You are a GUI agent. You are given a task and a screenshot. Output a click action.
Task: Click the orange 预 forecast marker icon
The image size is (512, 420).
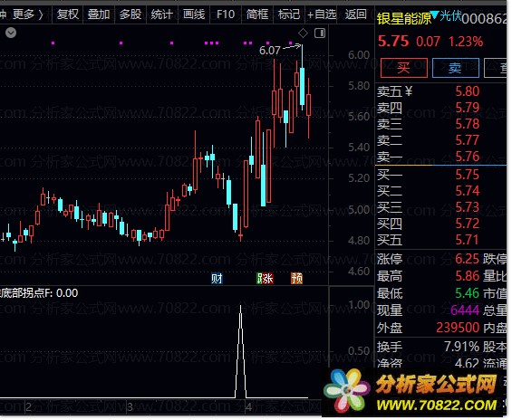pos(298,280)
